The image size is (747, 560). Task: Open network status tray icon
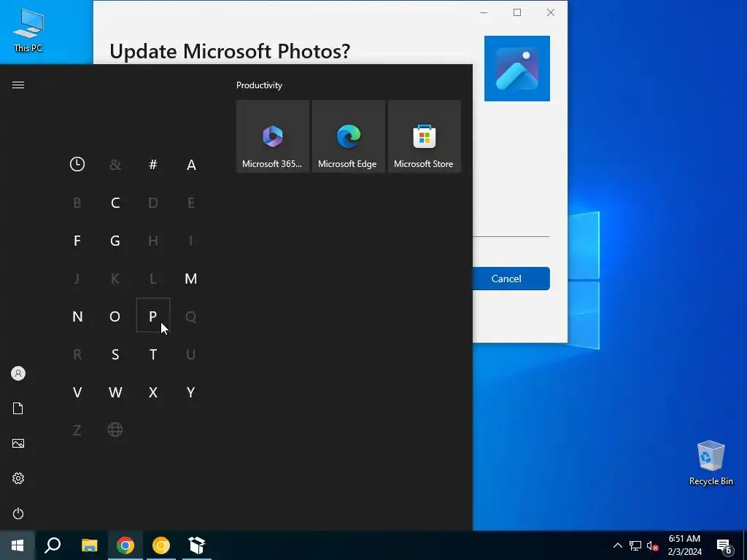click(x=635, y=545)
